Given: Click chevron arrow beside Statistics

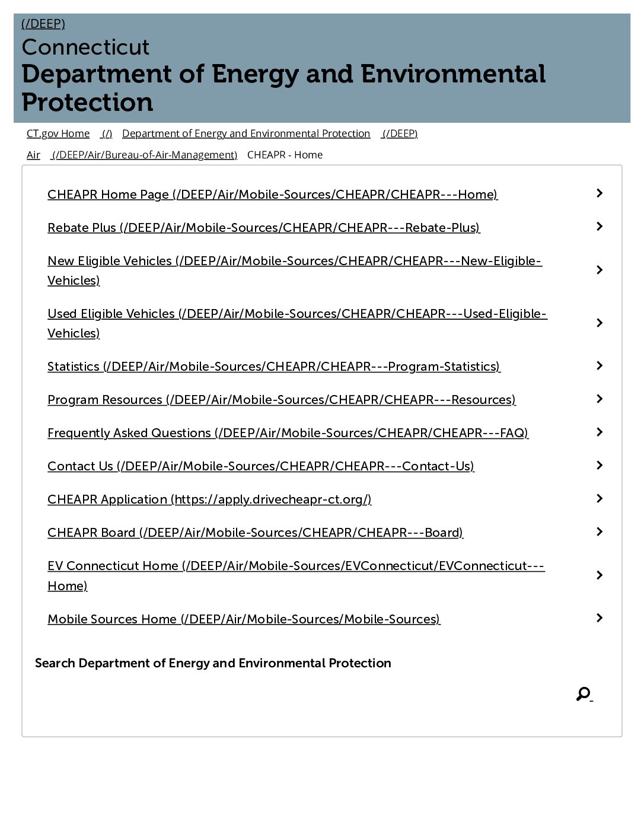Looking at the screenshot, I should 600,365.
